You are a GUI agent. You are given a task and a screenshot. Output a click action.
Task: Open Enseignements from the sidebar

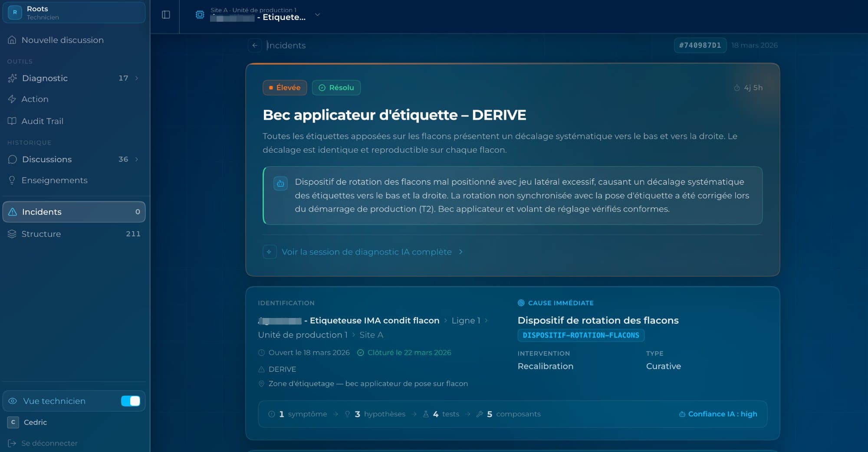[54, 180]
